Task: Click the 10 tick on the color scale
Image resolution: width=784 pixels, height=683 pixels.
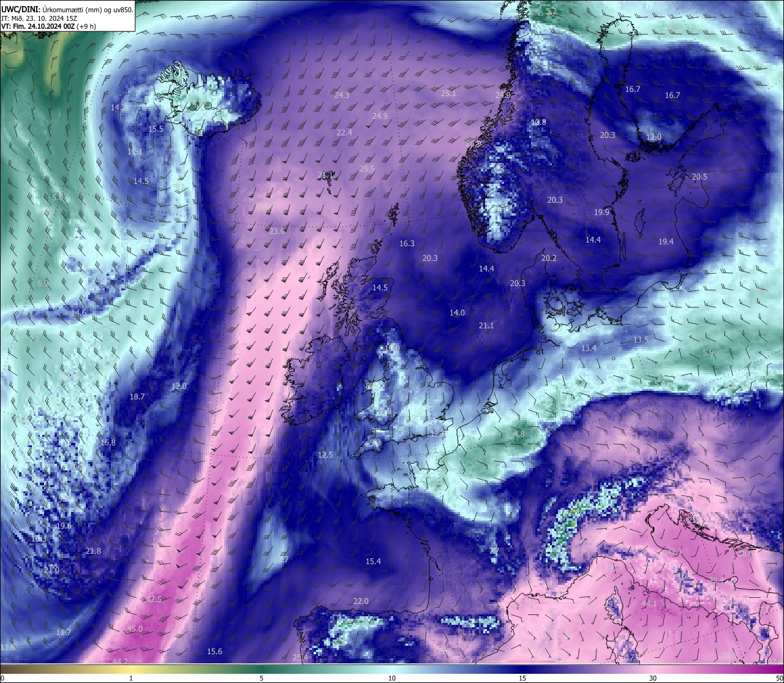Action: [x=392, y=678]
